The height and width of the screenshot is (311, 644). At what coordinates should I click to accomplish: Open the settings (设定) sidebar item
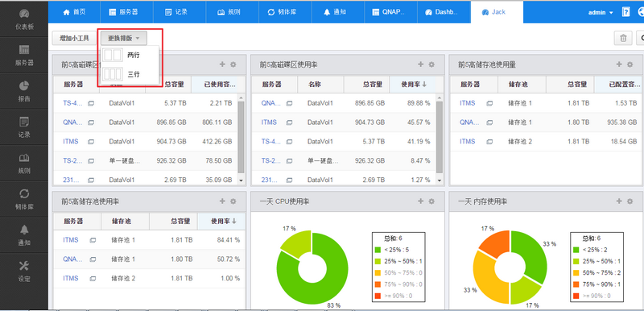tap(24, 272)
